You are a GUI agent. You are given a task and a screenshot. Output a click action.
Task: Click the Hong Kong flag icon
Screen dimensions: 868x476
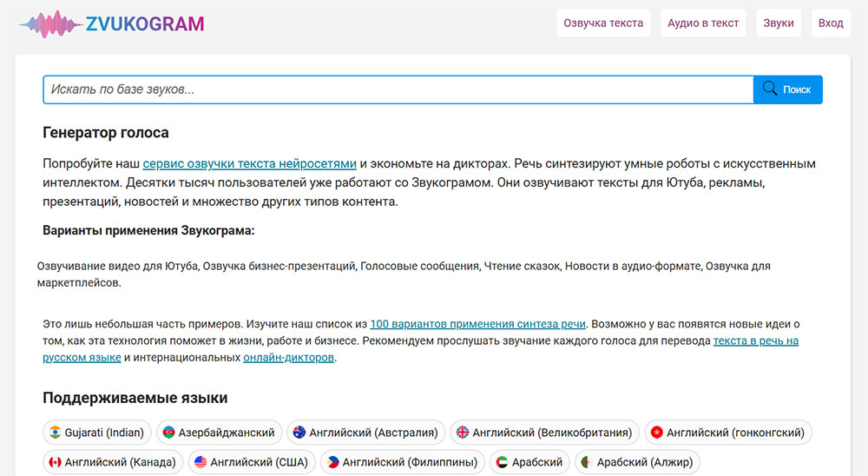click(x=657, y=433)
